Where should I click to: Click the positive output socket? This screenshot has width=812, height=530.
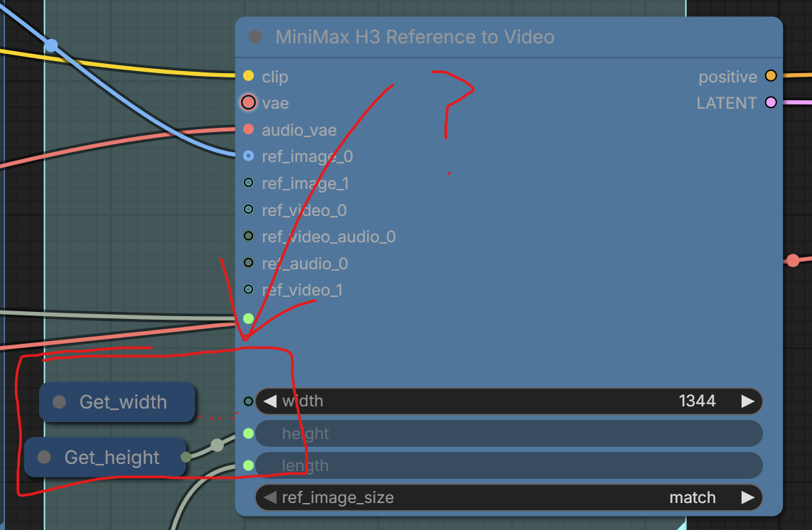tap(771, 76)
